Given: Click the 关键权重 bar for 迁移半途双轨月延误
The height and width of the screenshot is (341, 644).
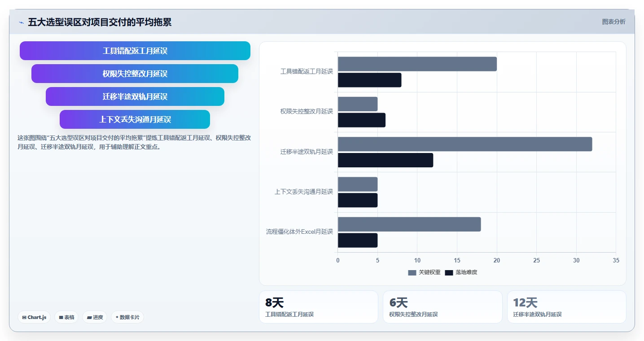Looking at the screenshot, I should pyautogui.click(x=465, y=144).
